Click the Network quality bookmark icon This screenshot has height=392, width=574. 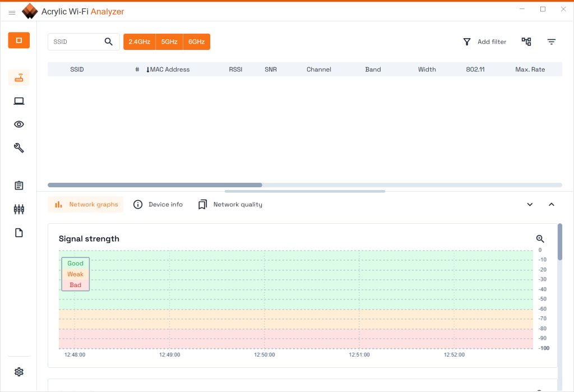pyautogui.click(x=202, y=205)
